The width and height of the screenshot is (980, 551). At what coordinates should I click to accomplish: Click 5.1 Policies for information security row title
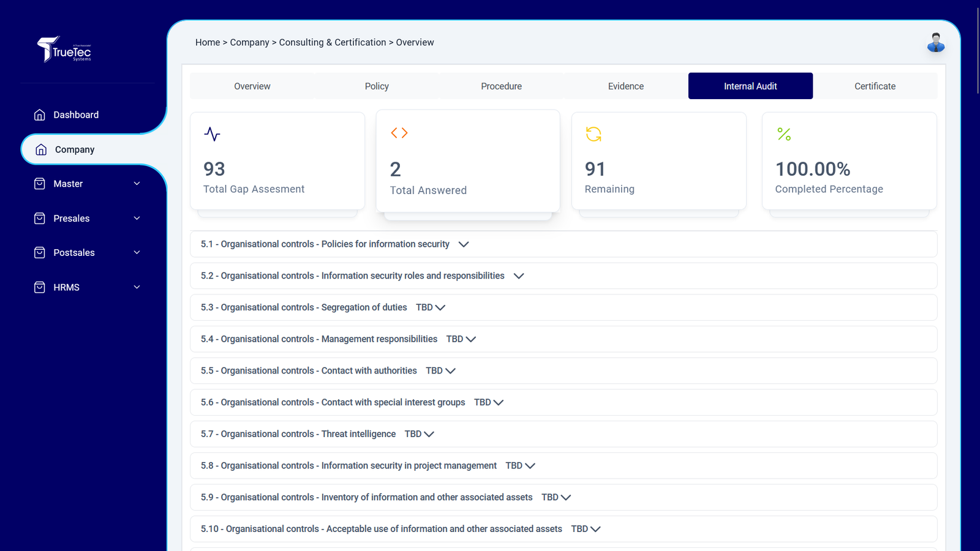[325, 244]
